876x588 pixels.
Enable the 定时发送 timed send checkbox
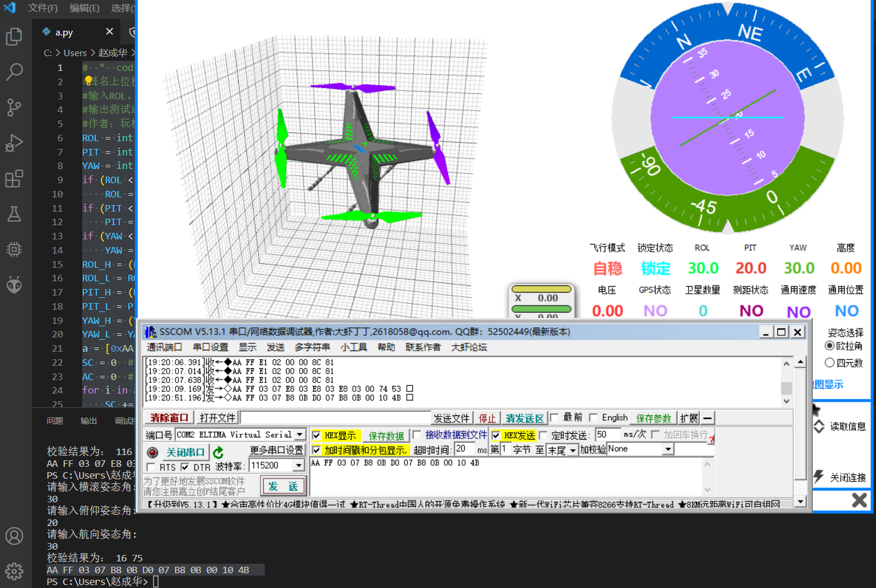click(543, 436)
